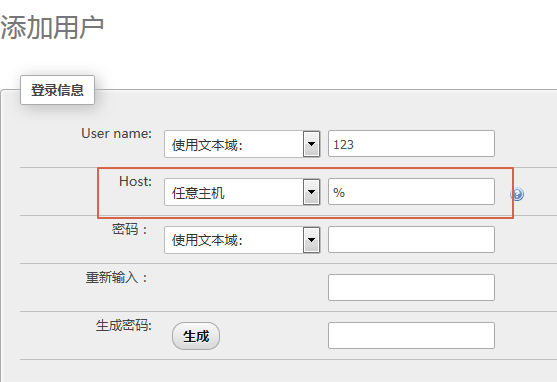Click the 登录信息 legend box
557x382 pixels.
pos(58,90)
